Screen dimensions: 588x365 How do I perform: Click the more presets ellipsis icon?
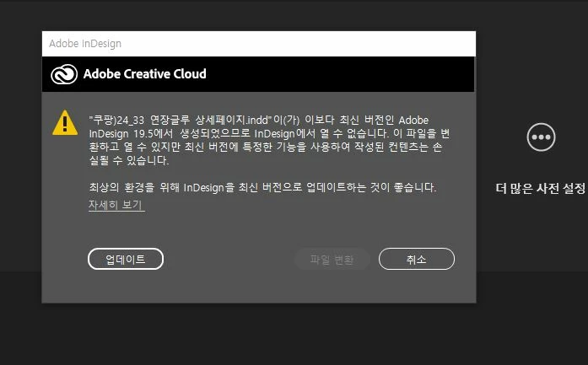pos(541,137)
